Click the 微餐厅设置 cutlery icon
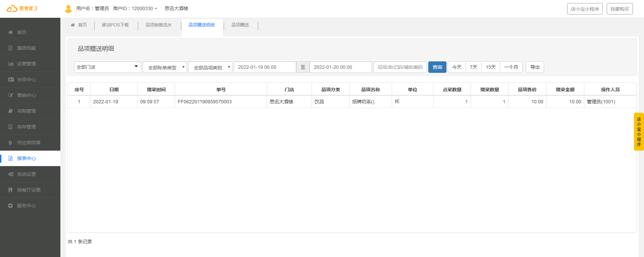The image size is (644, 257). (x=10, y=190)
